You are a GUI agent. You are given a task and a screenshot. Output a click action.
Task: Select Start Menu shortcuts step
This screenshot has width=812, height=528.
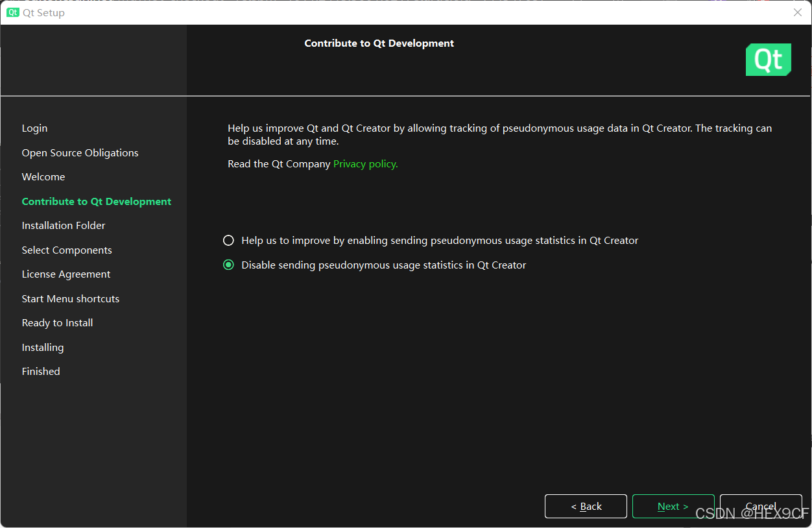[71, 298]
